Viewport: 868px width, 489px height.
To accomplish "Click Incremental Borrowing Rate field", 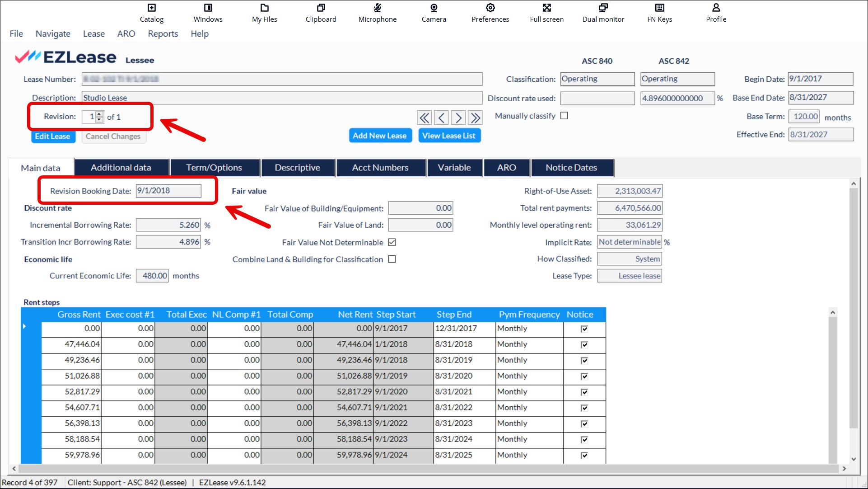I will 168,225.
